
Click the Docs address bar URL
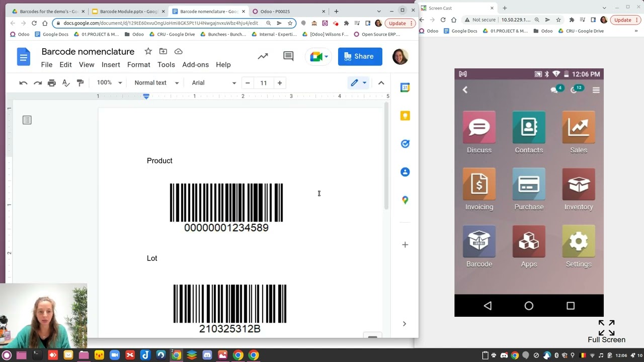(160, 23)
